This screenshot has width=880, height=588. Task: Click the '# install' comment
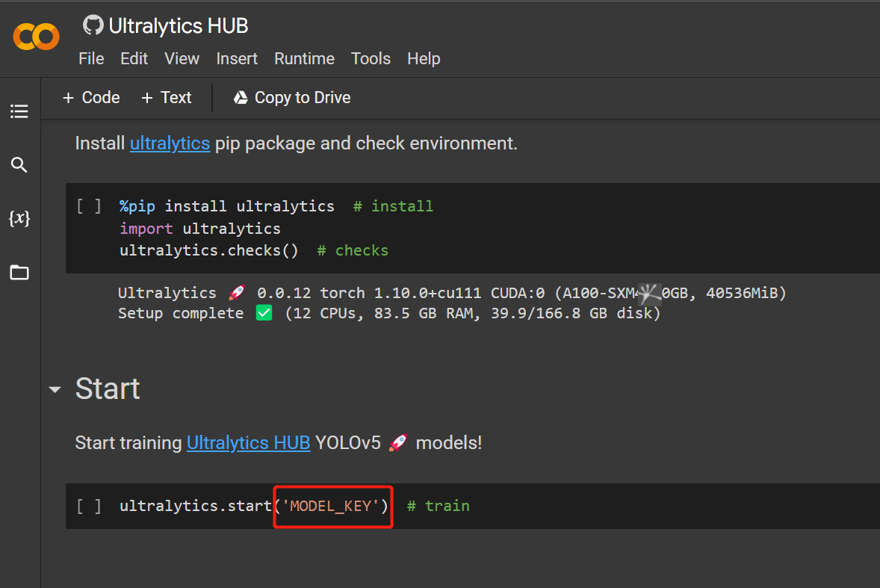point(393,206)
